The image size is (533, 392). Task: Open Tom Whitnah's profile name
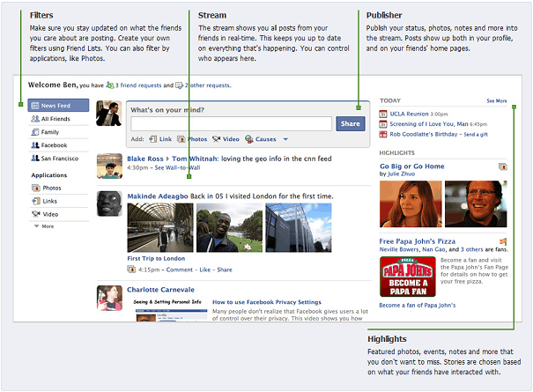click(x=195, y=159)
